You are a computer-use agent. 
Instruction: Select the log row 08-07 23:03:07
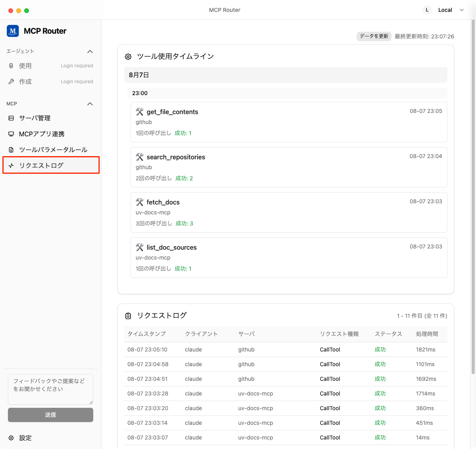tap(286, 438)
